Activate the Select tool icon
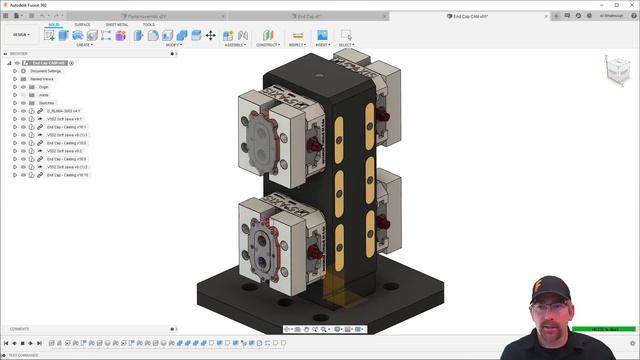Image resolution: width=640 pixels, height=360 pixels. (x=346, y=35)
